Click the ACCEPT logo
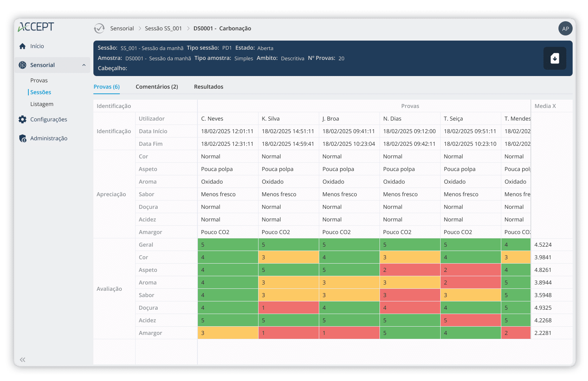The height and width of the screenshot is (381, 588). [x=36, y=27]
